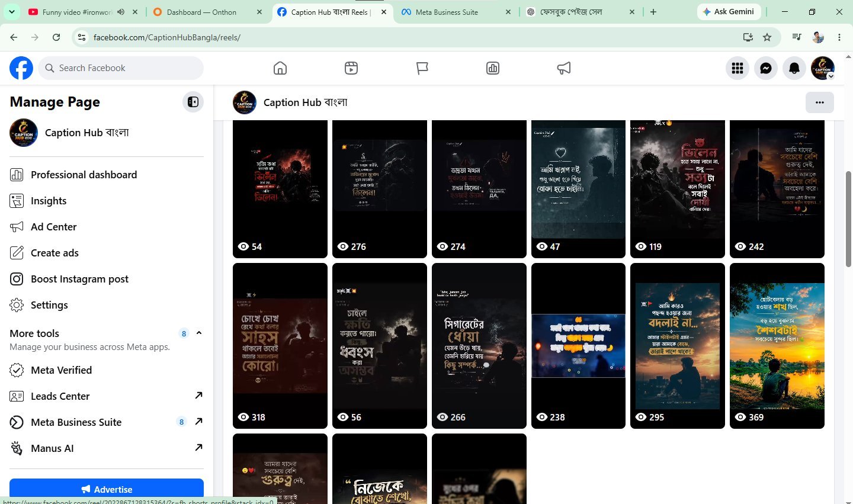Mute audio on the YouTube tab
The width and height of the screenshot is (853, 504).
point(121,12)
